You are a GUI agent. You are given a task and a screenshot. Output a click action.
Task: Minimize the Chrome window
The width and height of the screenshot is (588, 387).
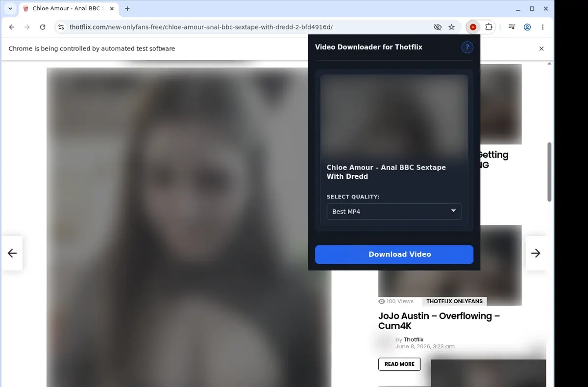coord(518,9)
